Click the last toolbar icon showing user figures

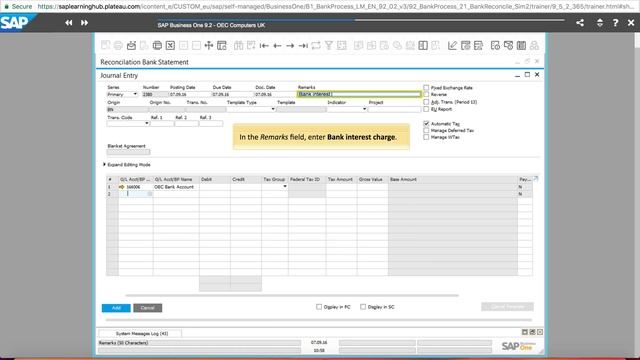[x=534, y=45]
